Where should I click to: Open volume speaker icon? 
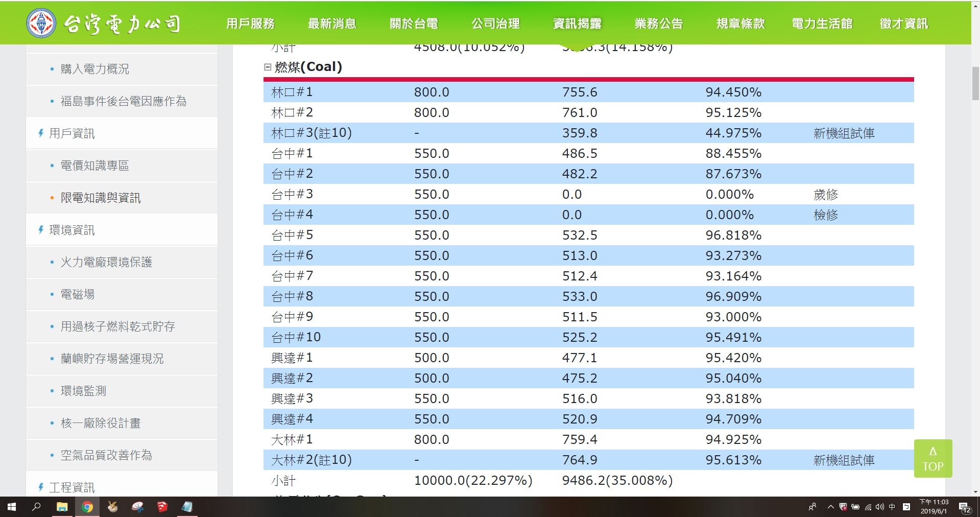(879, 507)
